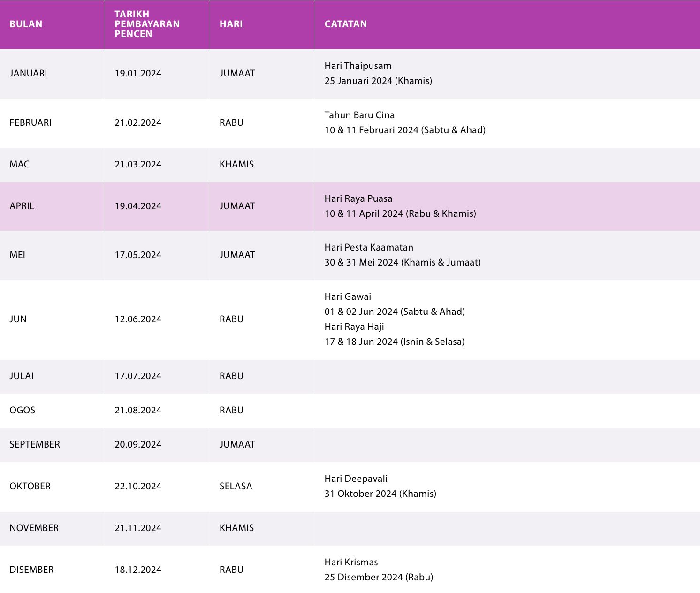700x593 pixels.
Task: Click the date 21.03.2024
Action: pyautogui.click(x=138, y=164)
